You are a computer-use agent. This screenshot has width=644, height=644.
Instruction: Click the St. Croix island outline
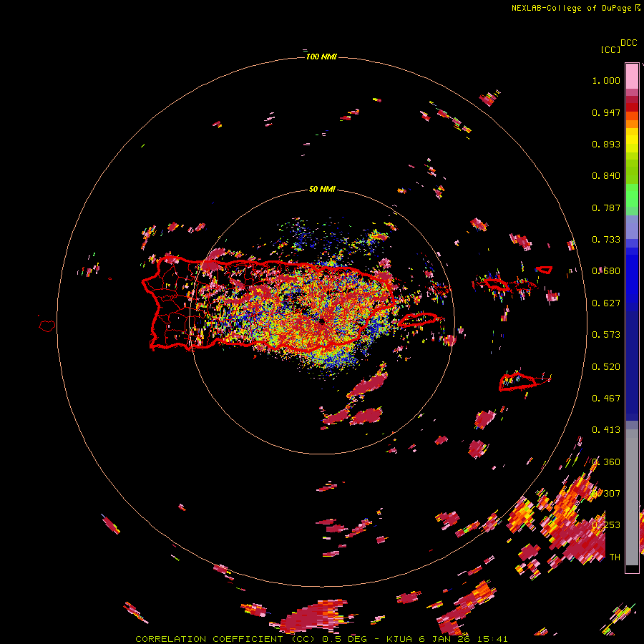click(517, 381)
